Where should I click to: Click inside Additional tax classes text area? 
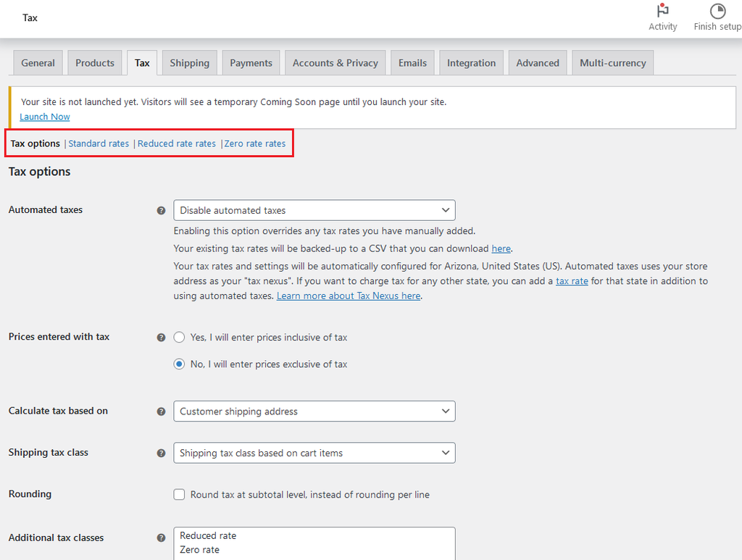pyautogui.click(x=314, y=543)
